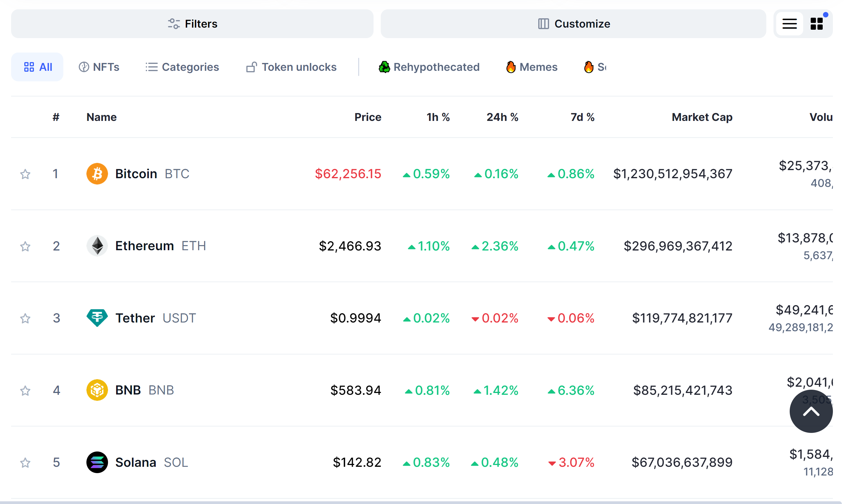This screenshot has width=844, height=504.
Task: Add BNB to watchlist star
Action: coord(25,391)
